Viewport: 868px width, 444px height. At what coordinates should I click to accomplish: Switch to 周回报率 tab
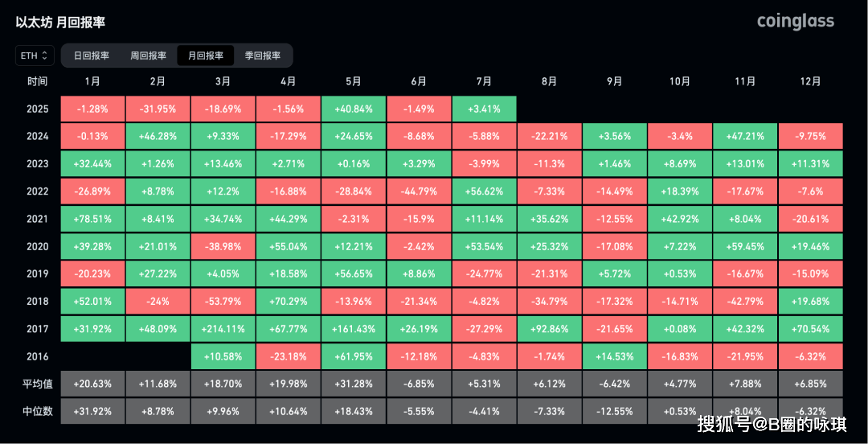tap(149, 55)
